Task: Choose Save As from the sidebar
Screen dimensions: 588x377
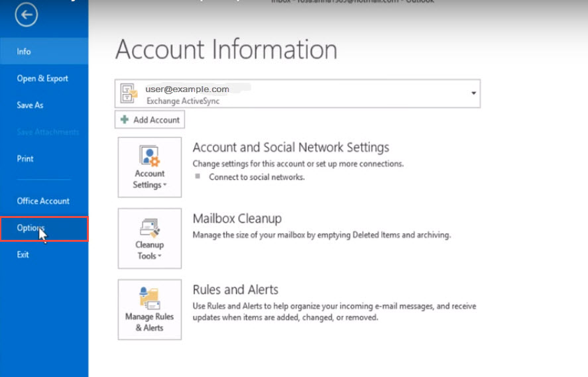Action: point(30,105)
